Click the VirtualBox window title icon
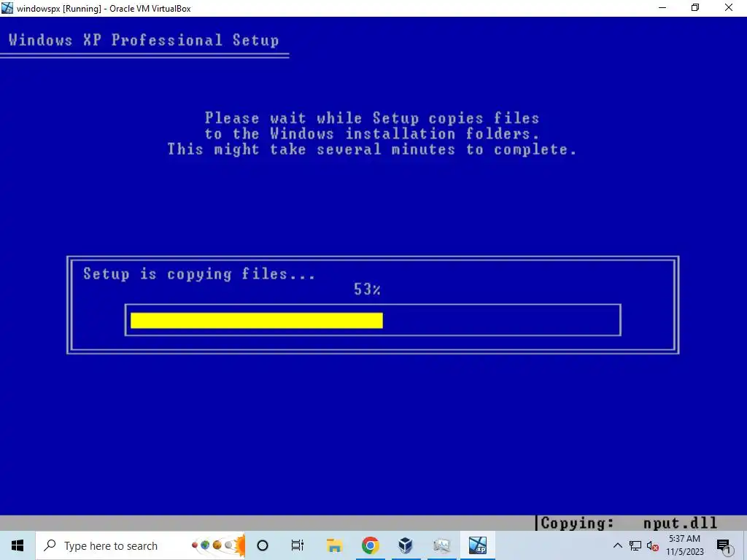The image size is (747, 560). pyautogui.click(x=7, y=7)
